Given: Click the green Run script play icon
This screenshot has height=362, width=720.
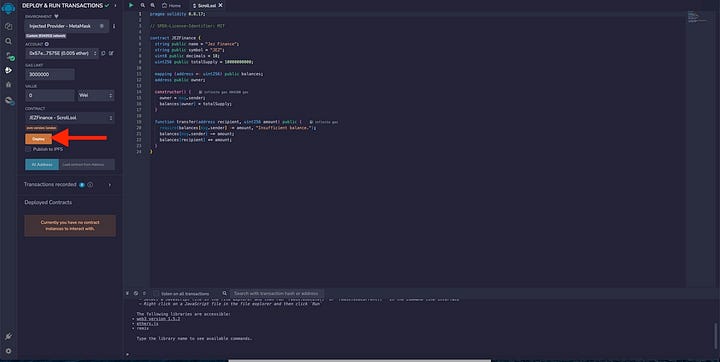Looking at the screenshot, I should 131,6.
